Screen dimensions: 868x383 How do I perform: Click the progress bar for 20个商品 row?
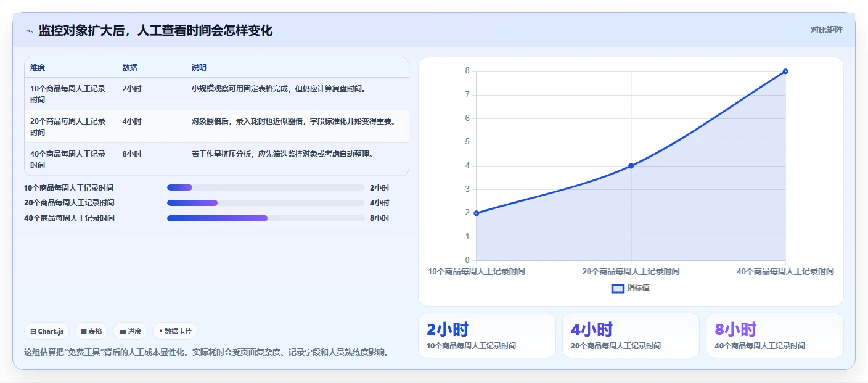tap(266, 203)
